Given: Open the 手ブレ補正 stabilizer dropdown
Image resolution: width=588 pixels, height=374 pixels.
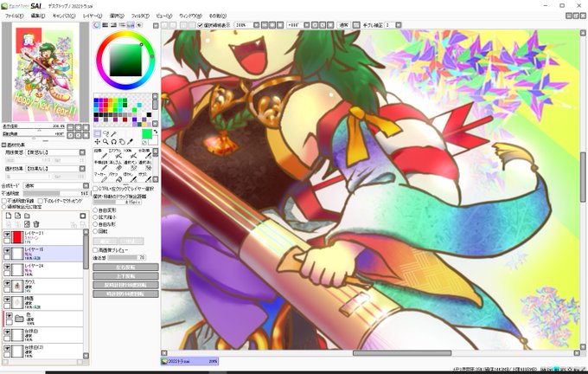Looking at the screenshot, I should pos(399,25).
